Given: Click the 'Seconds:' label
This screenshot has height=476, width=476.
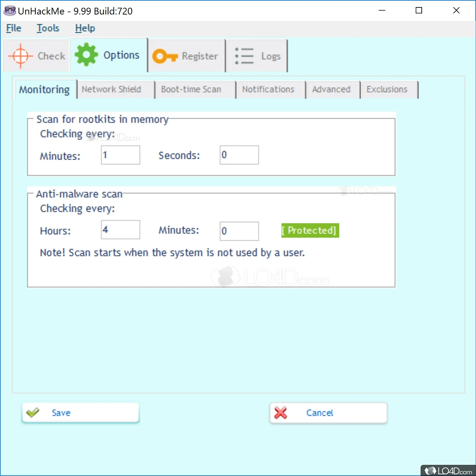Looking at the screenshot, I should click(179, 155).
